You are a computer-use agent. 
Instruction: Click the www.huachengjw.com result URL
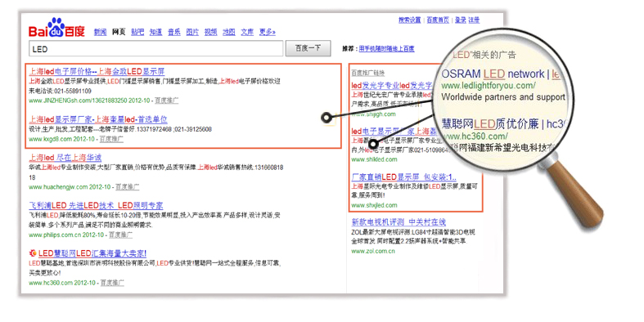pyautogui.click(x=70, y=187)
